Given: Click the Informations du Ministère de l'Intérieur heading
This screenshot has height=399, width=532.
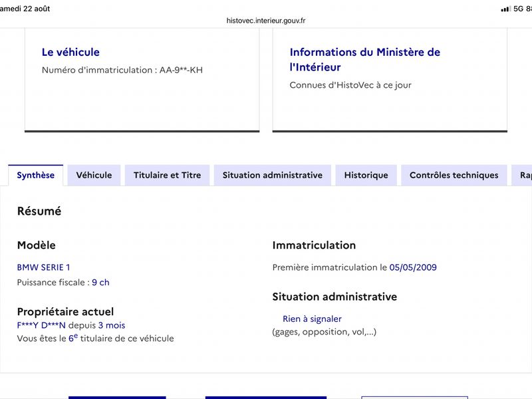Looking at the screenshot, I should coord(365,59).
